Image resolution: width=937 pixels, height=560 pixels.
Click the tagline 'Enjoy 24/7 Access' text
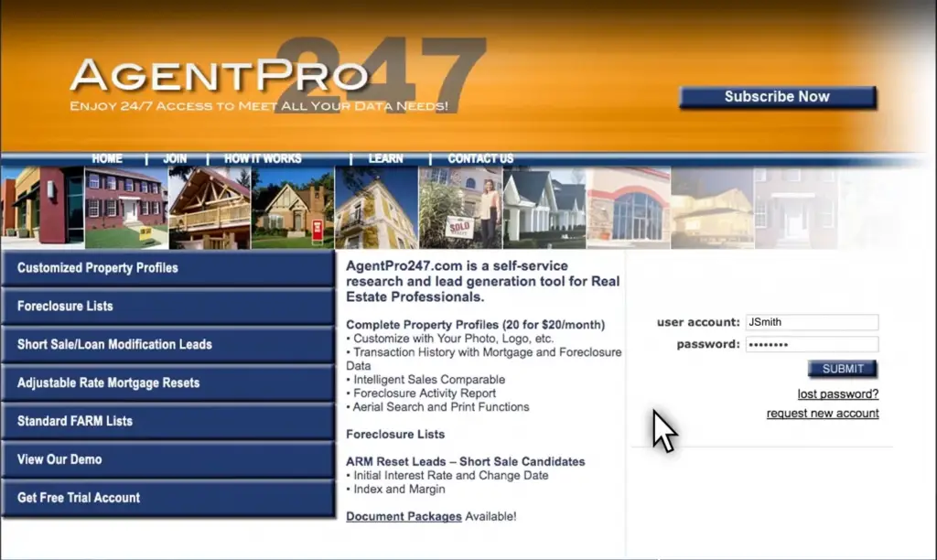(259, 106)
